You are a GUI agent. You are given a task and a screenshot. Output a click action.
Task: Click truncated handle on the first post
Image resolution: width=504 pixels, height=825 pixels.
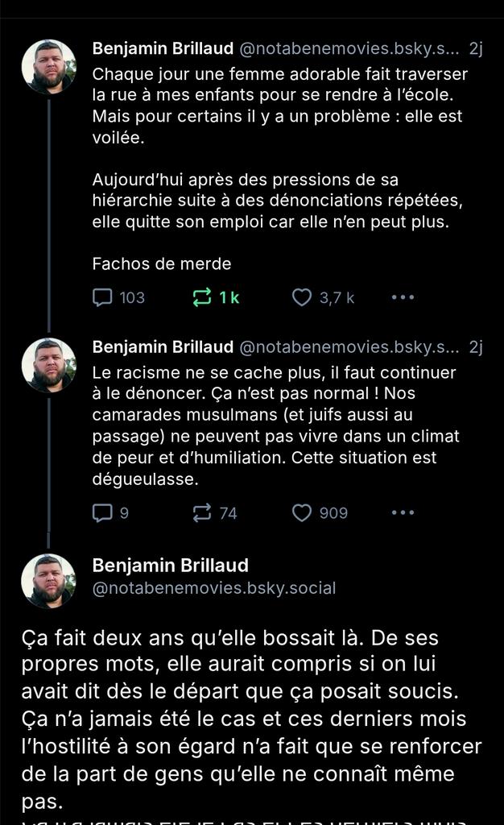pos(349,48)
